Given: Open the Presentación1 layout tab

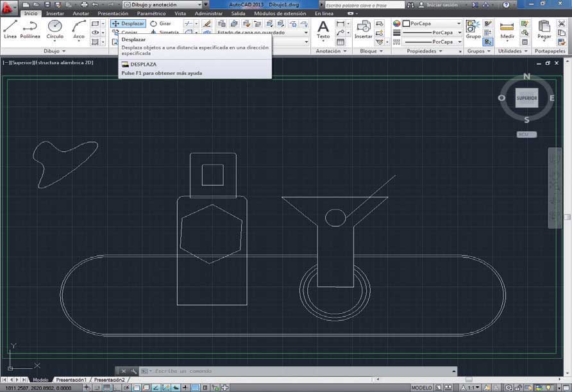Looking at the screenshot, I should (x=71, y=380).
